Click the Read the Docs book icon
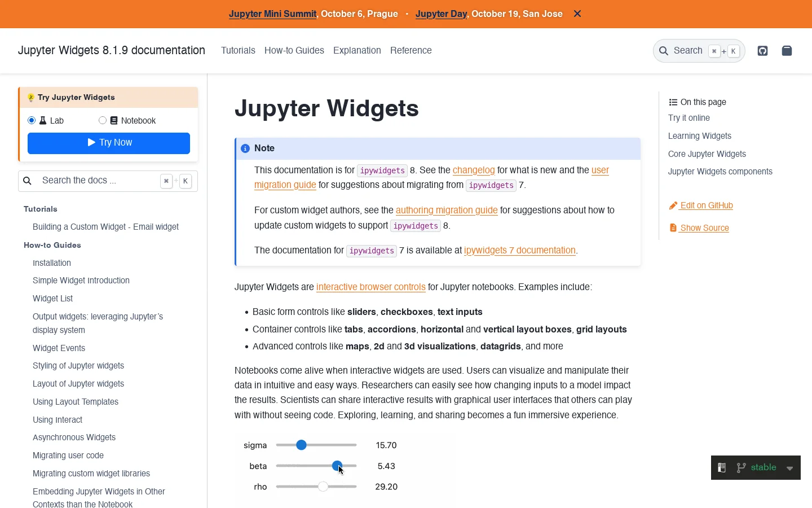Viewport: 812px width, 508px height. [722, 467]
